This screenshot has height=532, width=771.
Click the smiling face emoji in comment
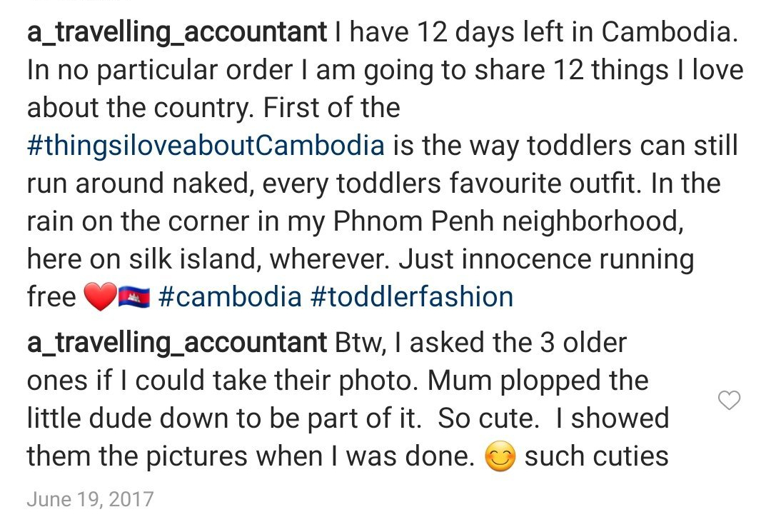click(x=500, y=457)
